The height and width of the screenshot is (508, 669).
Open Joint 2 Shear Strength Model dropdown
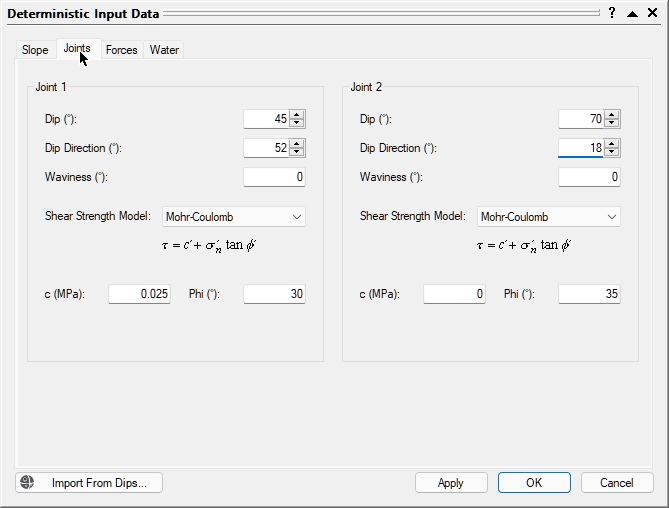(x=549, y=217)
